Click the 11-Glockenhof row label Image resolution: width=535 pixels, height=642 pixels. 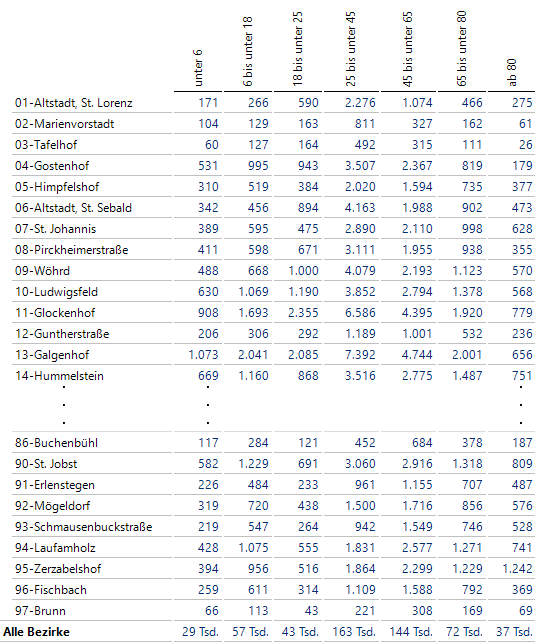click(x=55, y=313)
